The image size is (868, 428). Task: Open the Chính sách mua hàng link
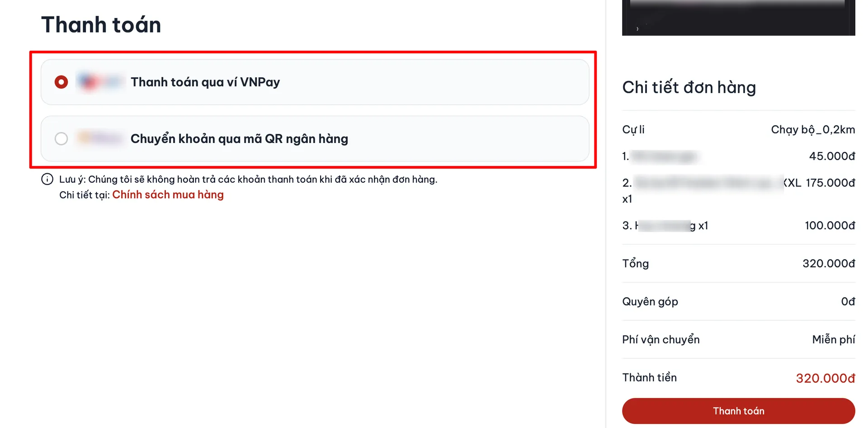pyautogui.click(x=168, y=195)
